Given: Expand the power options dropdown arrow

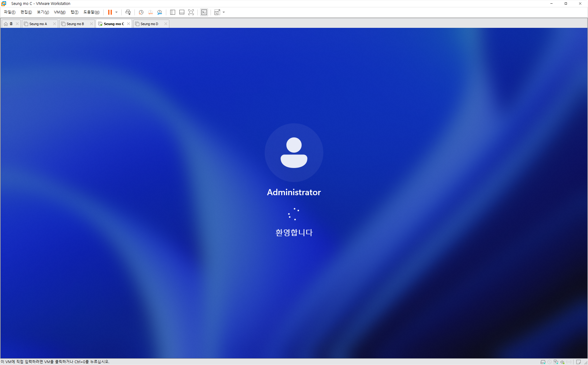Looking at the screenshot, I should pyautogui.click(x=116, y=12).
